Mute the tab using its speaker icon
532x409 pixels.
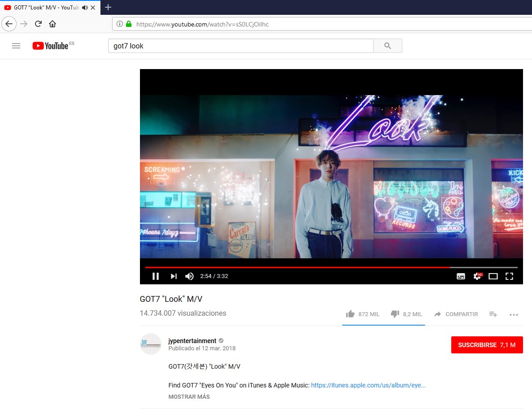85,8
